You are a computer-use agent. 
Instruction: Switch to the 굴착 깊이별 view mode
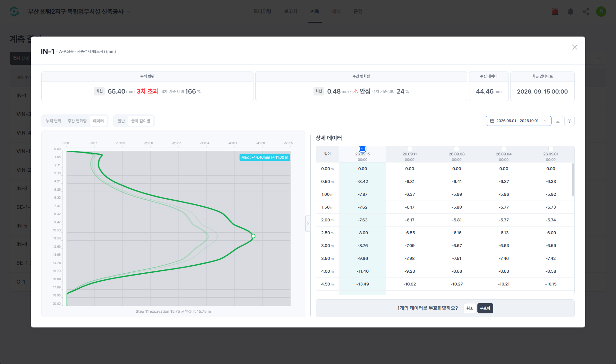pyautogui.click(x=141, y=121)
